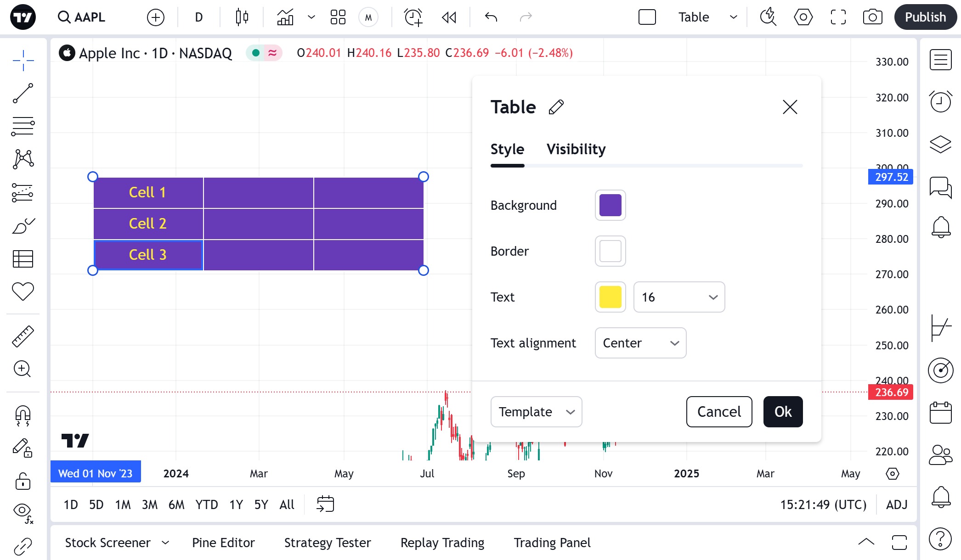Expand the text size 16 dropdown
The width and height of the screenshot is (961, 560).
(679, 297)
